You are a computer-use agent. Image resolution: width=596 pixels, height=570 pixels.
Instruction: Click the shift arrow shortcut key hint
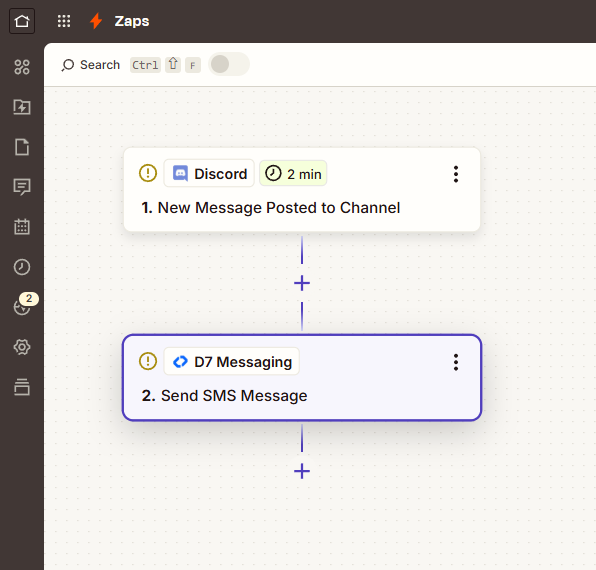click(x=173, y=64)
